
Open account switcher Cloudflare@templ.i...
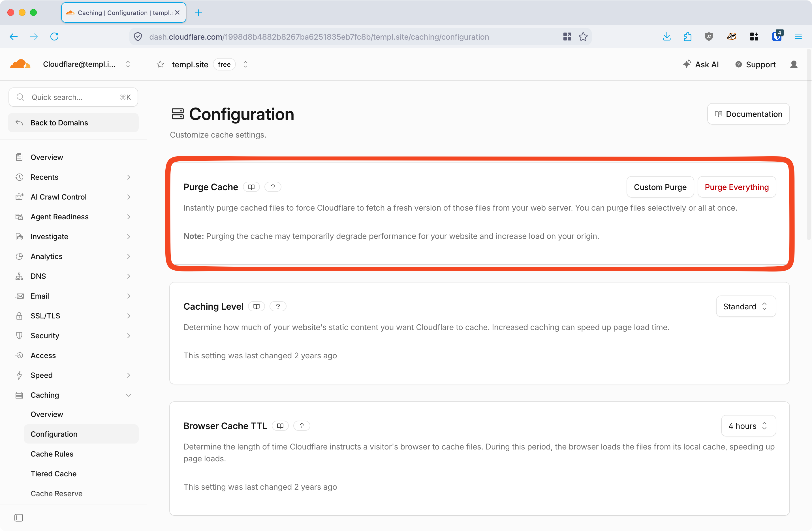(86, 65)
